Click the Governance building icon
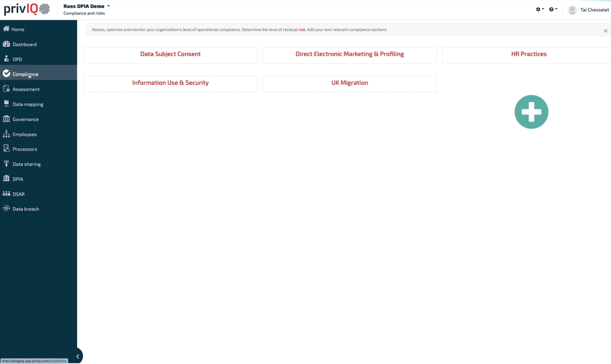Screen dimensions: 611x364 6,119
